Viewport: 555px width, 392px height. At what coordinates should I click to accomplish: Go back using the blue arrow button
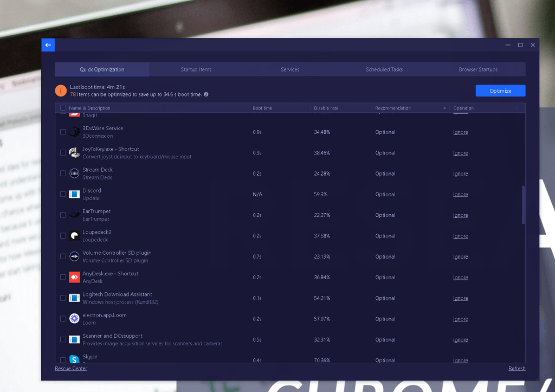click(48, 45)
